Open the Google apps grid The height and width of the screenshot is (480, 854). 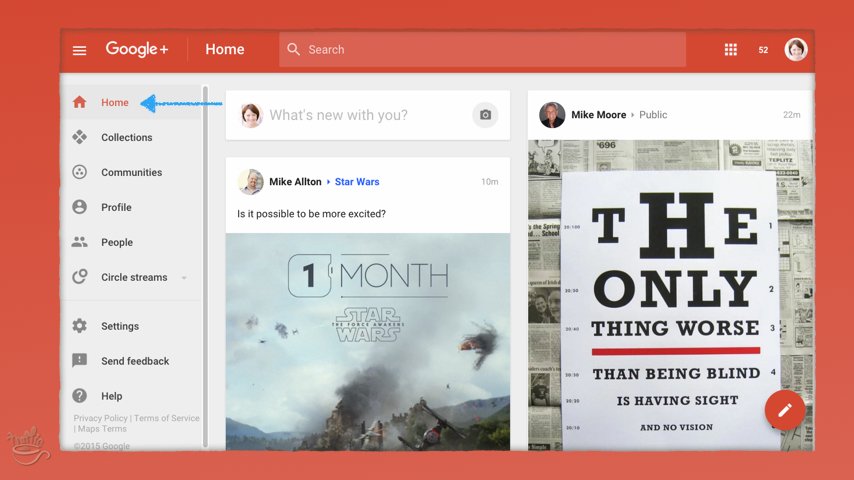(730, 50)
